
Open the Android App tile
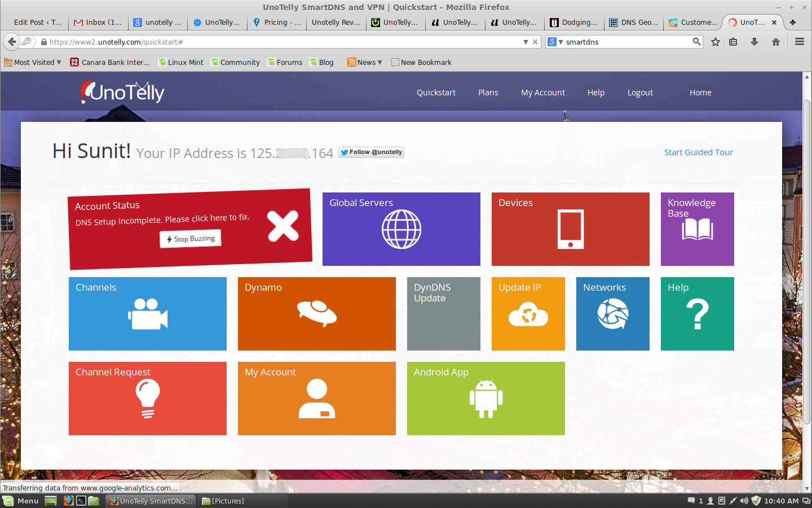[x=486, y=398]
